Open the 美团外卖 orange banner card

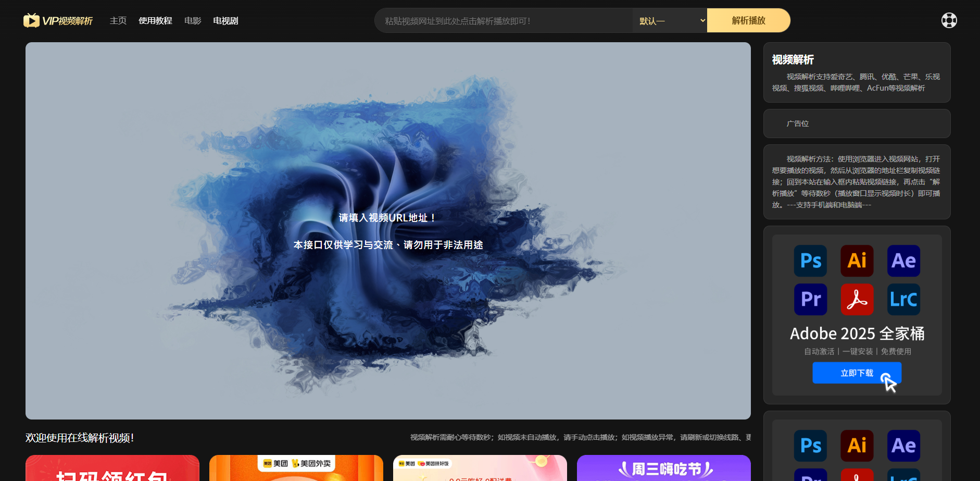tap(296, 468)
